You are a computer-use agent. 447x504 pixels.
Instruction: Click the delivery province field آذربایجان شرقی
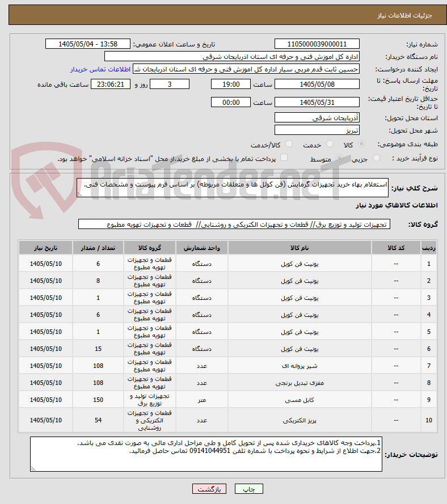point(317,118)
